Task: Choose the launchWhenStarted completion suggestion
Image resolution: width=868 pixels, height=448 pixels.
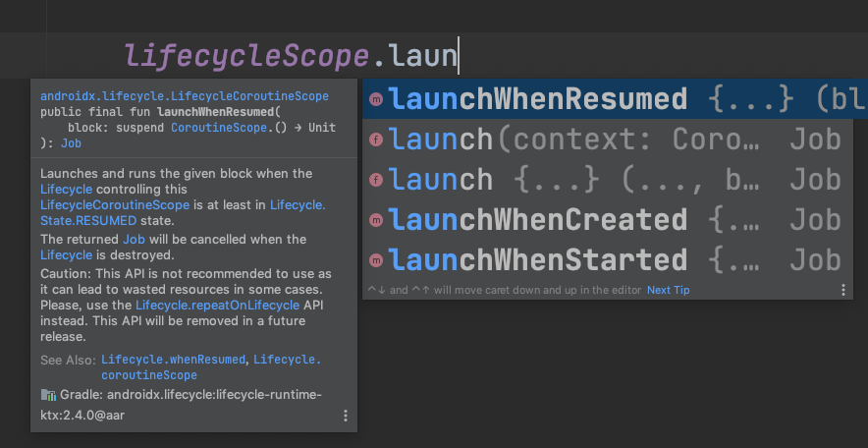Action: point(538,260)
